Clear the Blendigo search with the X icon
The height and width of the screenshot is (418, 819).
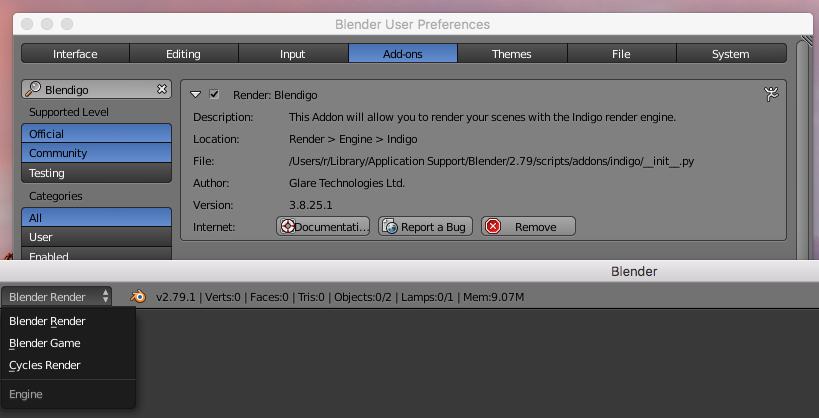[x=162, y=89]
